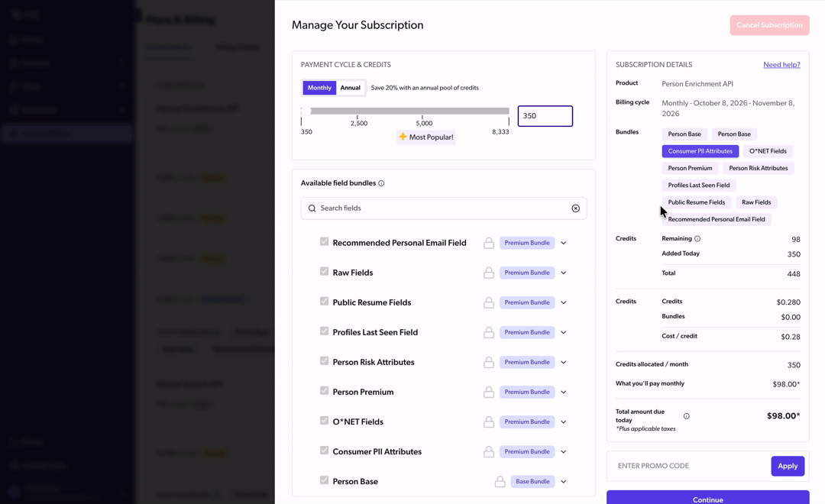Toggle the O*NET Fields checkbox

tap(324, 420)
